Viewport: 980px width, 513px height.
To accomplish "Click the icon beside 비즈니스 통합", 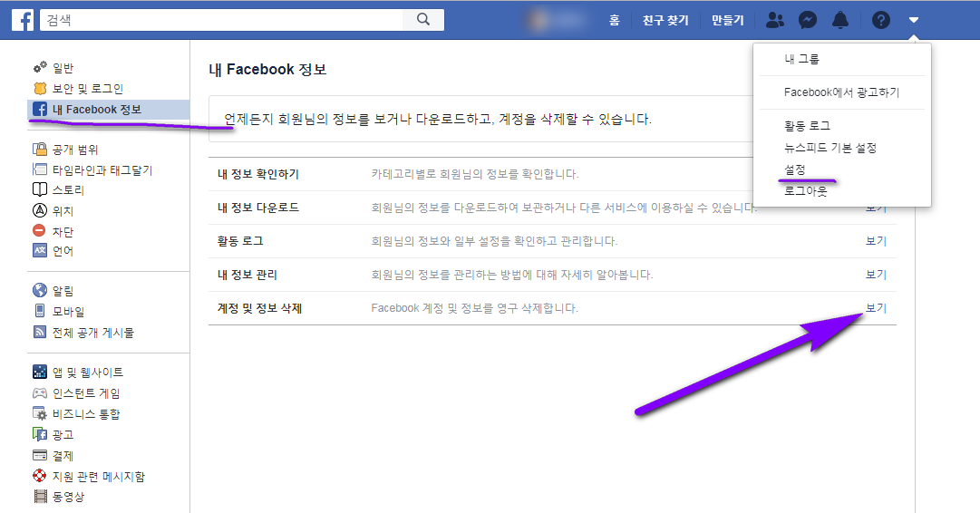I will pos(40,413).
